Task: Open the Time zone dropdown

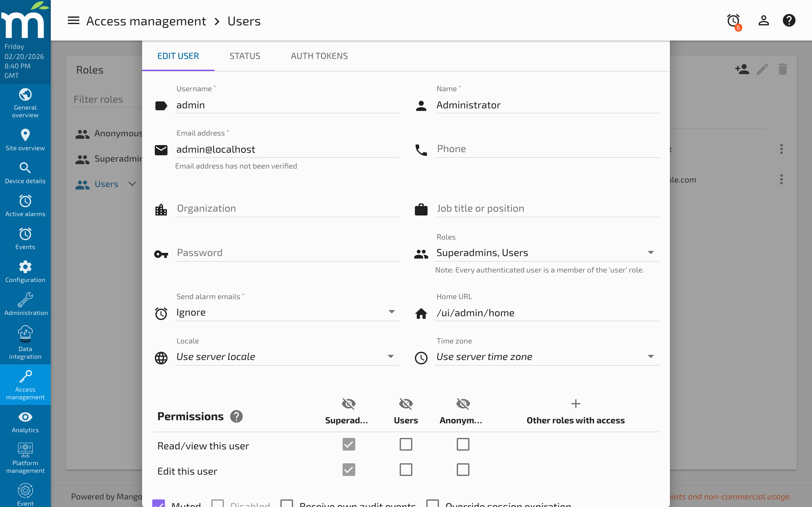Action: [650, 356]
